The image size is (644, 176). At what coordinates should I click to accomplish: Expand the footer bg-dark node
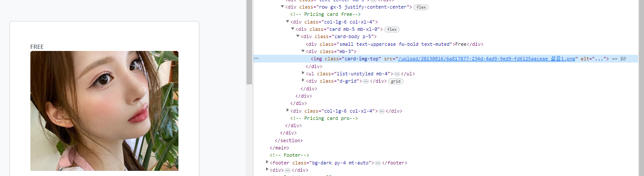click(x=267, y=162)
